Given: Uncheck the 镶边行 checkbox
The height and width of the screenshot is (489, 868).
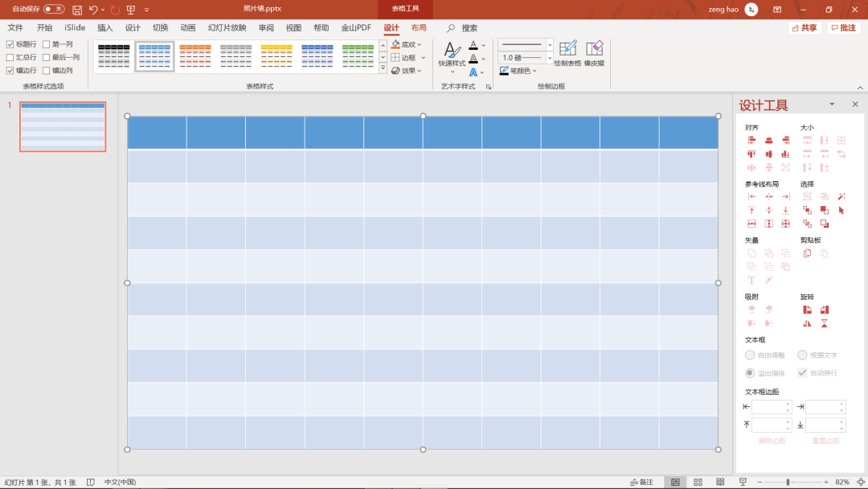Looking at the screenshot, I should (10, 70).
